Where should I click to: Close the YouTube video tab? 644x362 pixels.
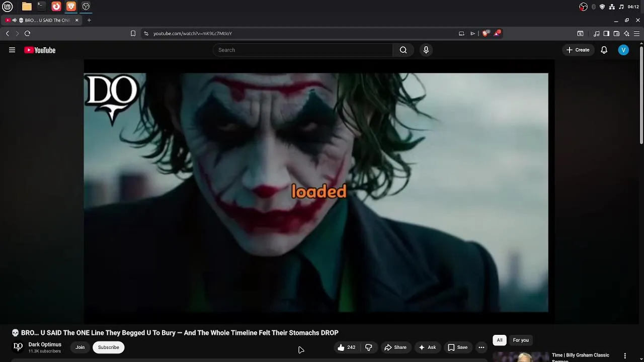coord(77,20)
